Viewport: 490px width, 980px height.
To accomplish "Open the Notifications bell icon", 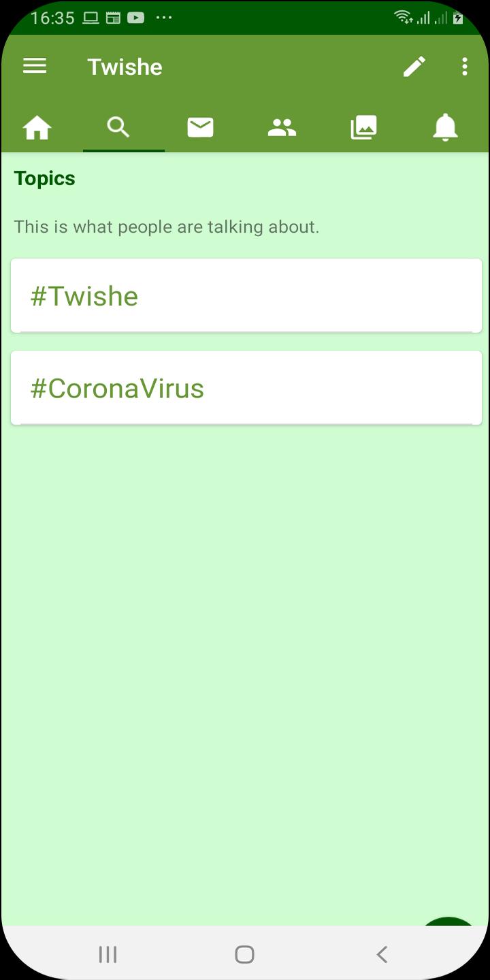I will [x=446, y=127].
